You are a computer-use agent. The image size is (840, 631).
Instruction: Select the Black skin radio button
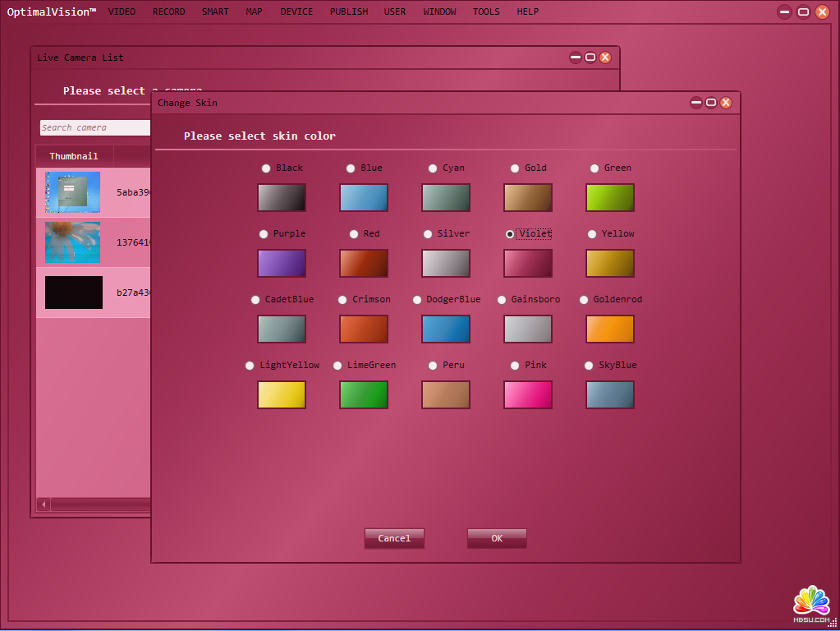click(266, 168)
